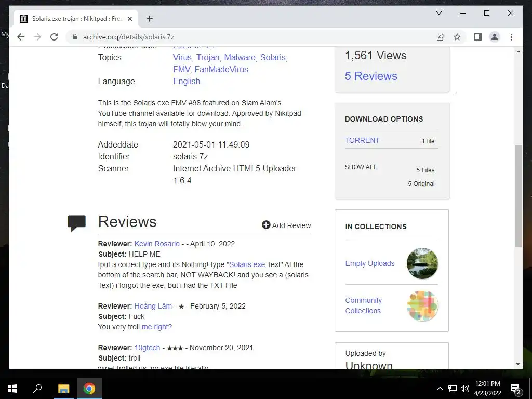Screen dimensions: 532x399
Task: Click the Add Review text link
Action: click(x=291, y=225)
